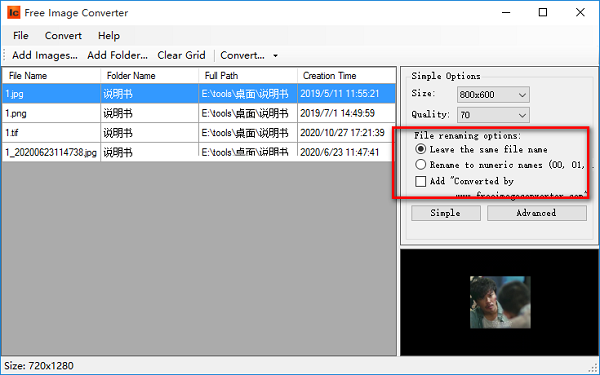Click the Advanced options button
This screenshot has height=375, width=600.
pos(536,213)
